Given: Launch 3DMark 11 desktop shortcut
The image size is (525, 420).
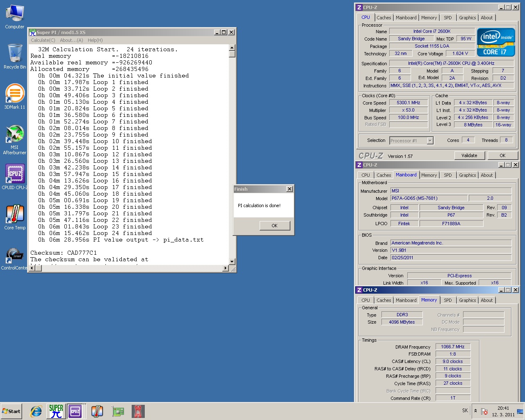Looking at the screenshot, I should pyautogui.click(x=15, y=96).
